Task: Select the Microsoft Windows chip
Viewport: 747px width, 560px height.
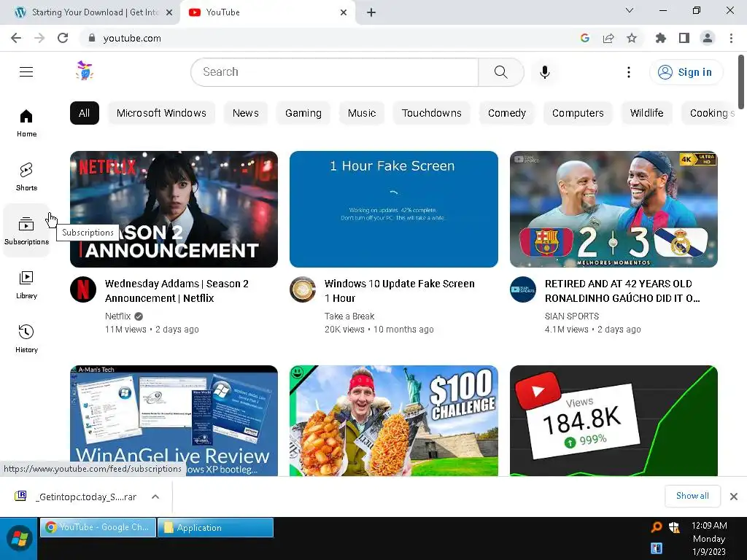Action: 161,113
